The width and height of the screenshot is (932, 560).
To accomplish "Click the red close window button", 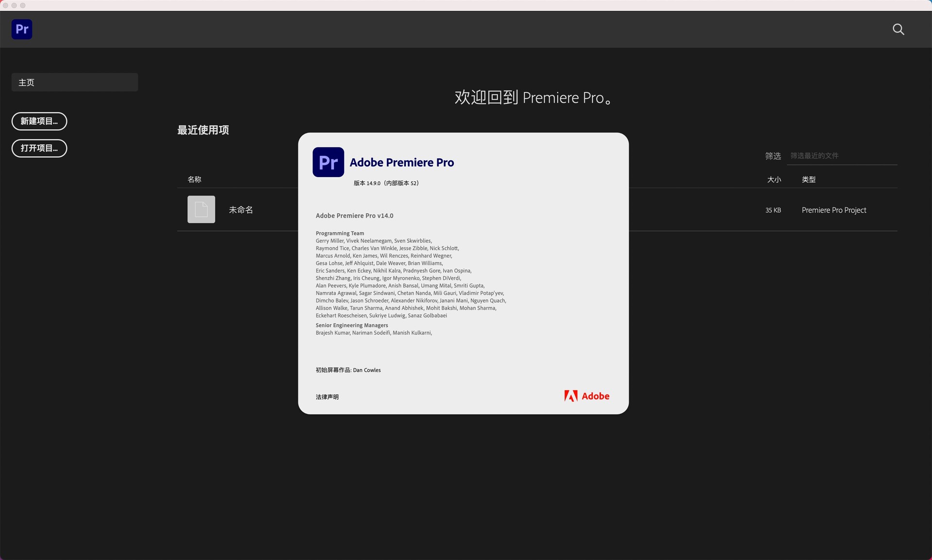I will (6, 5).
